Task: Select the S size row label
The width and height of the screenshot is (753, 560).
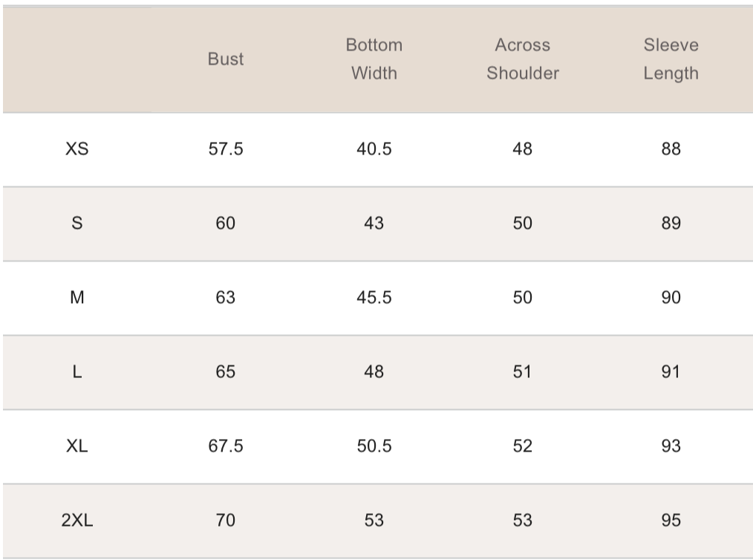Action: 77,223
